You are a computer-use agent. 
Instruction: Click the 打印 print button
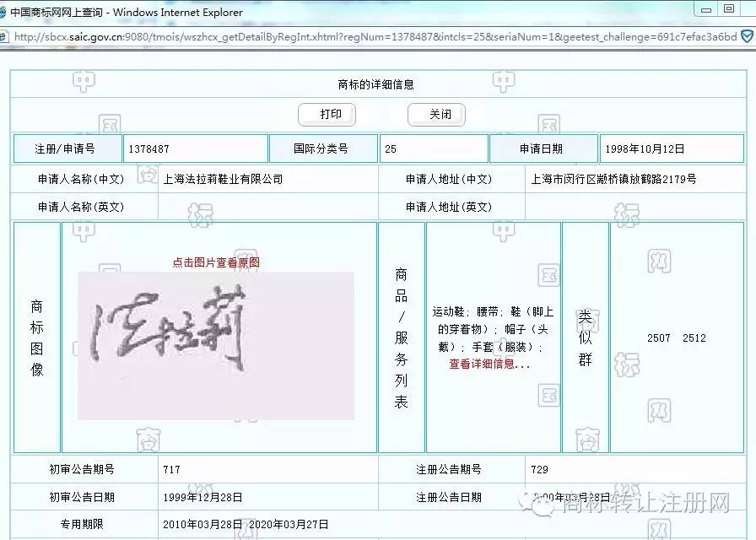click(327, 115)
